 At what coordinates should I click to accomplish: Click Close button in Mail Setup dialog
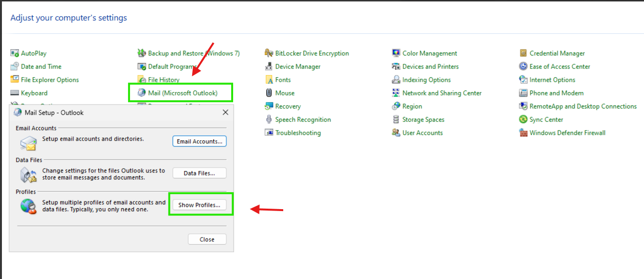pyautogui.click(x=207, y=239)
